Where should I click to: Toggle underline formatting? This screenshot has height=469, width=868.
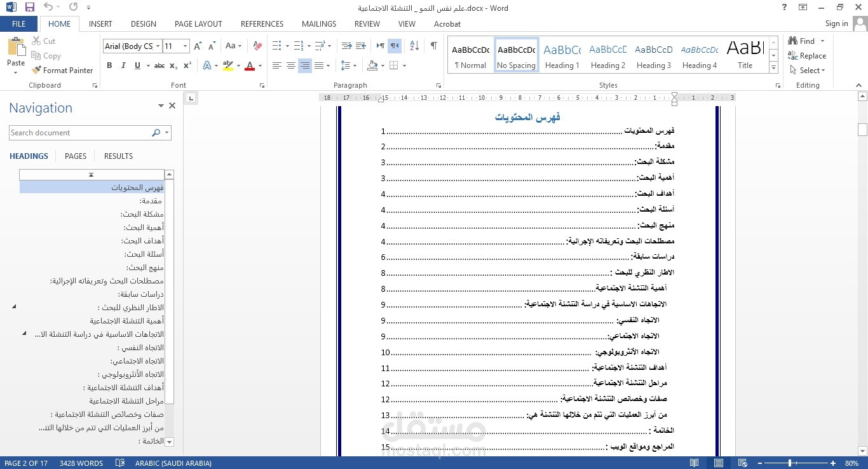pos(136,65)
